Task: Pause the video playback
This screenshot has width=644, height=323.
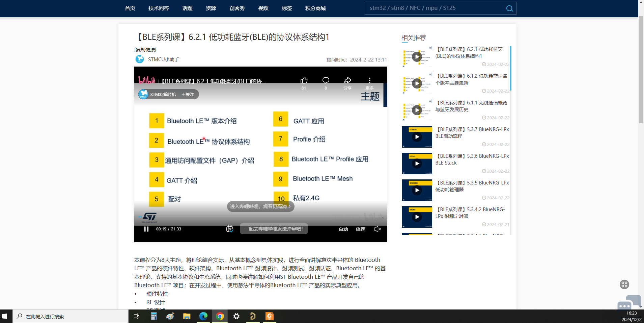Action: pos(146,229)
